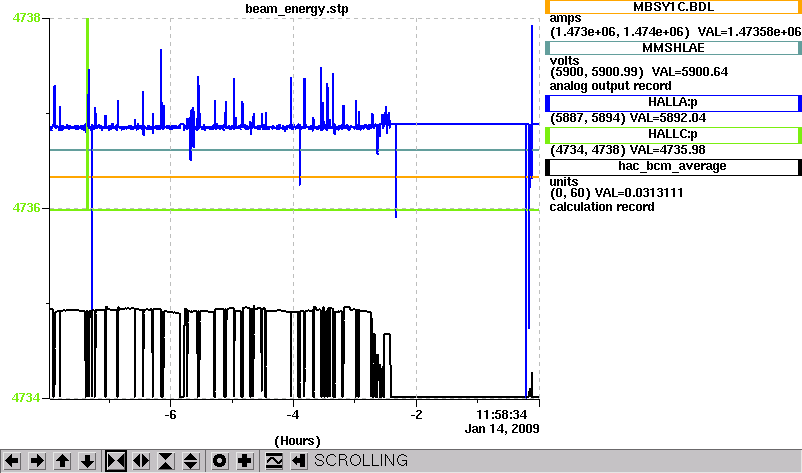This screenshot has height=473, width=802.
Task: Click the waveform graph icon
Action: point(274,461)
